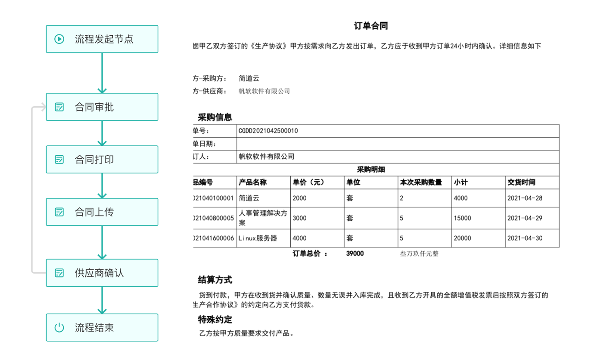Click the 特殊约定 section heading

click(215, 320)
